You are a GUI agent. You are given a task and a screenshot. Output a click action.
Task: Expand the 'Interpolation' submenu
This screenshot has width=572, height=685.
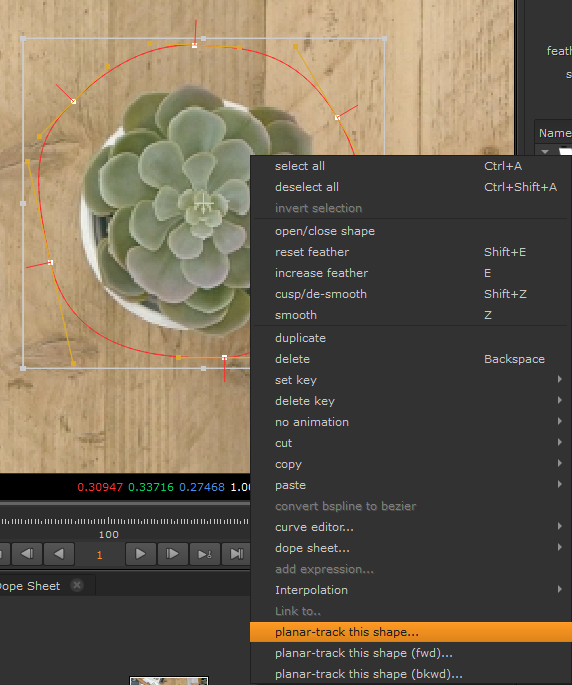pyautogui.click(x=411, y=590)
